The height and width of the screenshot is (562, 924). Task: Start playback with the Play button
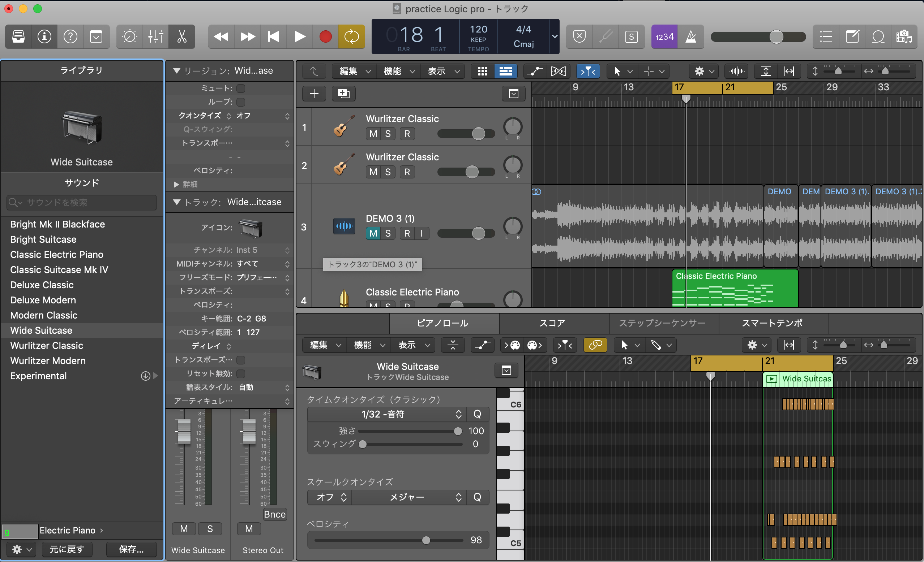tap(300, 37)
